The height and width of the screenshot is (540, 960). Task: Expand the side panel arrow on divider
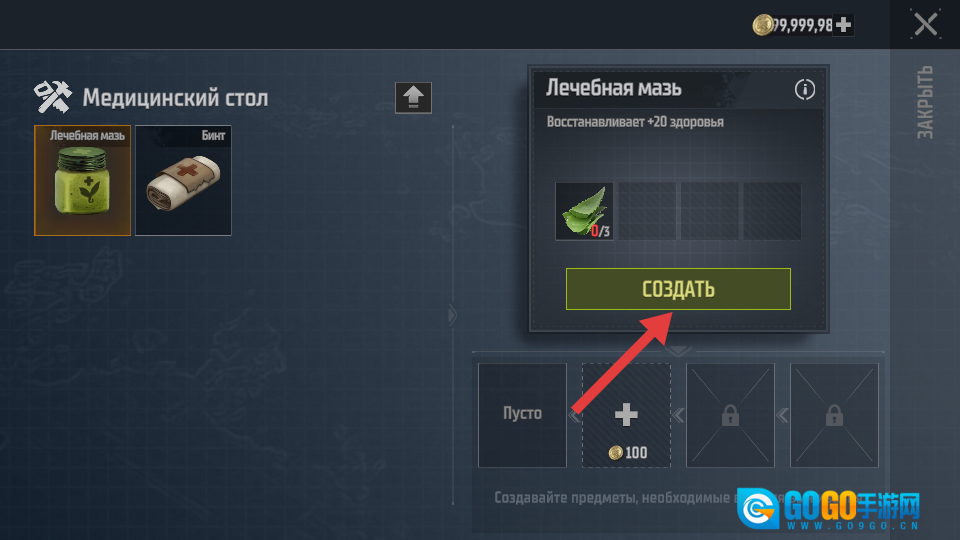point(452,315)
